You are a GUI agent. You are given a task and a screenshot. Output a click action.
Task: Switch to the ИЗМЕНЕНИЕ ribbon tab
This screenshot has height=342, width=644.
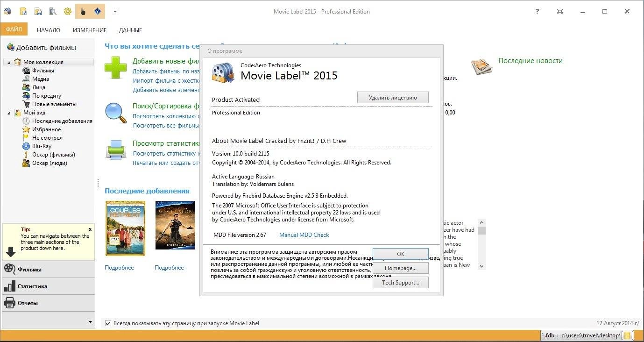(x=90, y=30)
